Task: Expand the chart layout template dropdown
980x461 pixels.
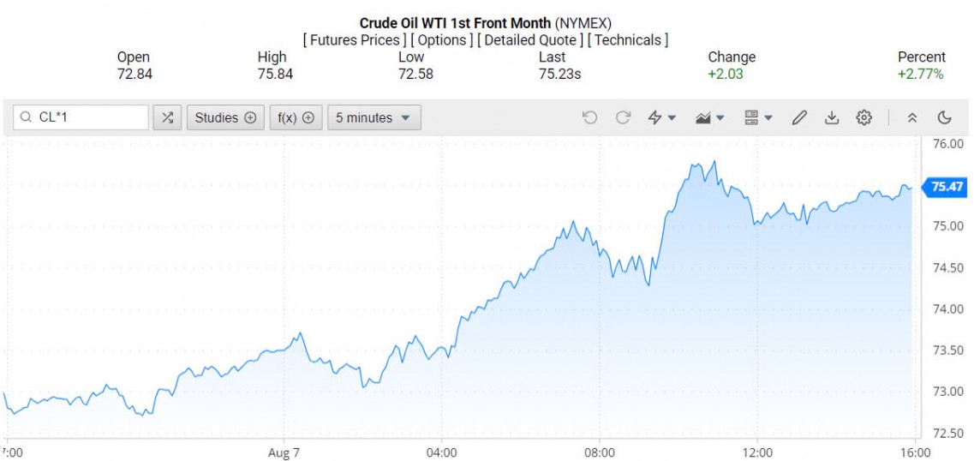Action: [758, 117]
